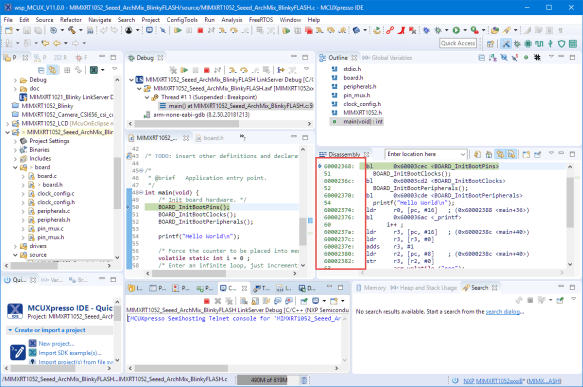
Task: Toggle Show Source button in Disassembly toolbar
Action: tap(512, 154)
